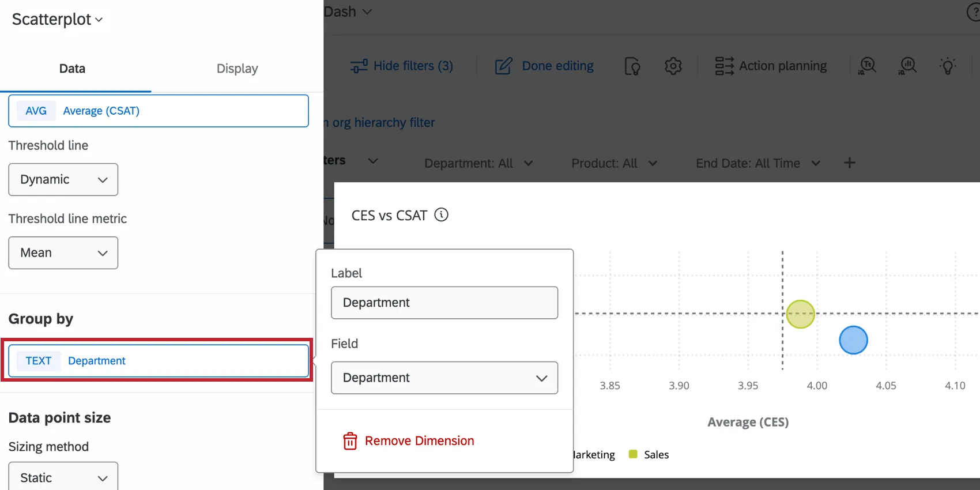
Task: Click the trash icon for Remove Dimension
Action: coord(350,441)
